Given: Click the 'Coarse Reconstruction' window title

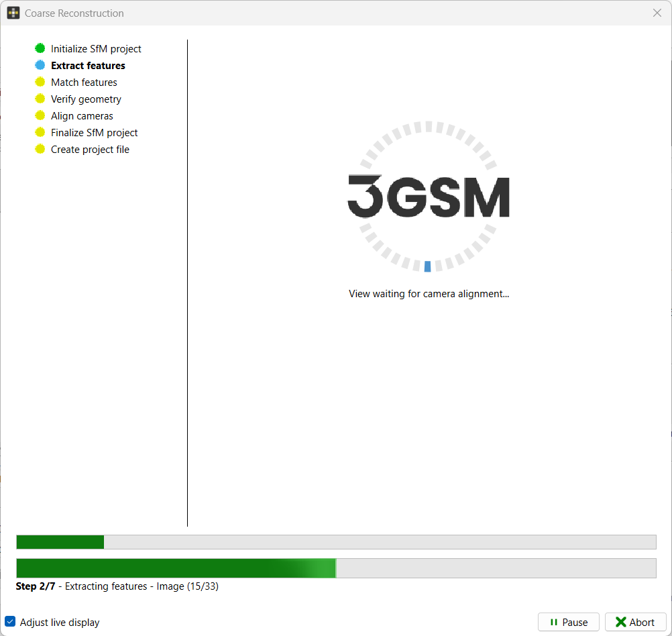Looking at the screenshot, I should pyautogui.click(x=74, y=13).
